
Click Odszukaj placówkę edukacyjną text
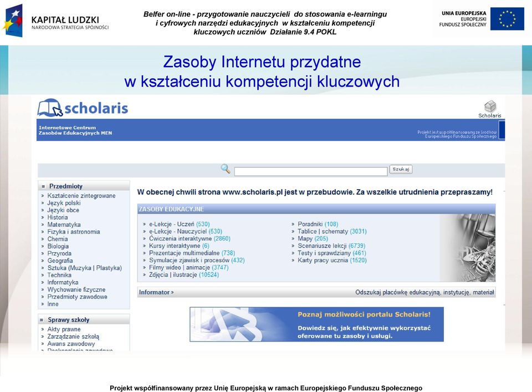pyautogui.click(x=425, y=292)
